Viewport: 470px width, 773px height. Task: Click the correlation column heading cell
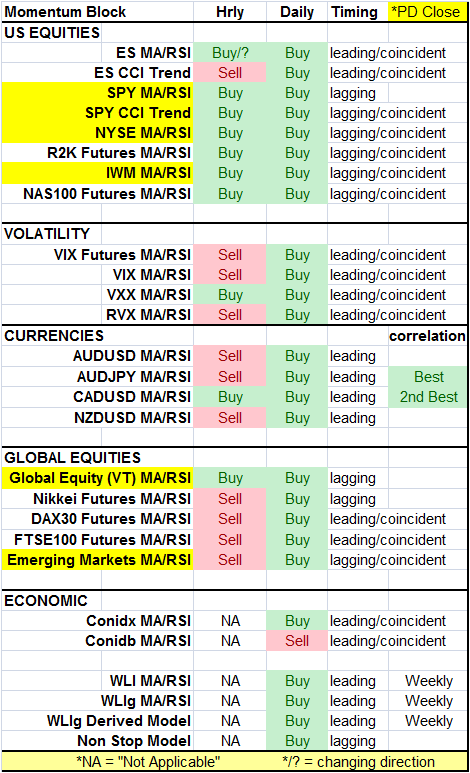(x=428, y=335)
